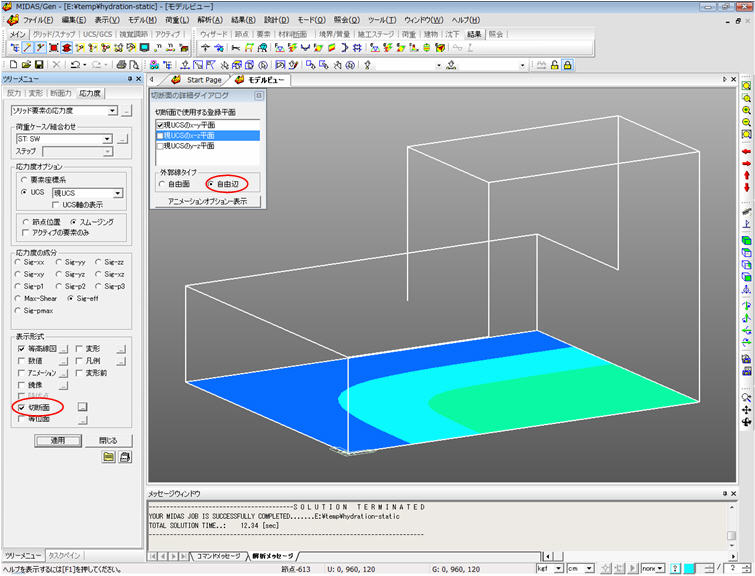The width and height of the screenshot is (755, 576).
Task: Click the Print icon in toolbar
Action: 121,65
